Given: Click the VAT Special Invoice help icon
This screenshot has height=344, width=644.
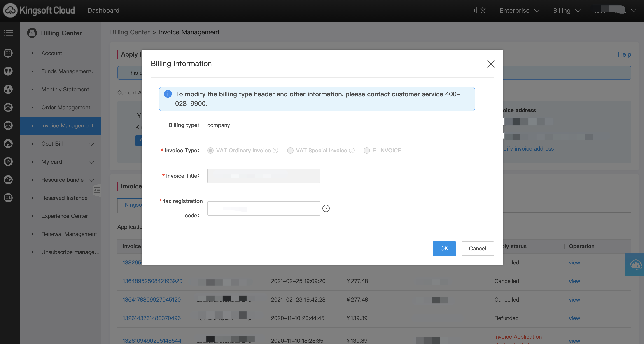Looking at the screenshot, I should pos(352,150).
